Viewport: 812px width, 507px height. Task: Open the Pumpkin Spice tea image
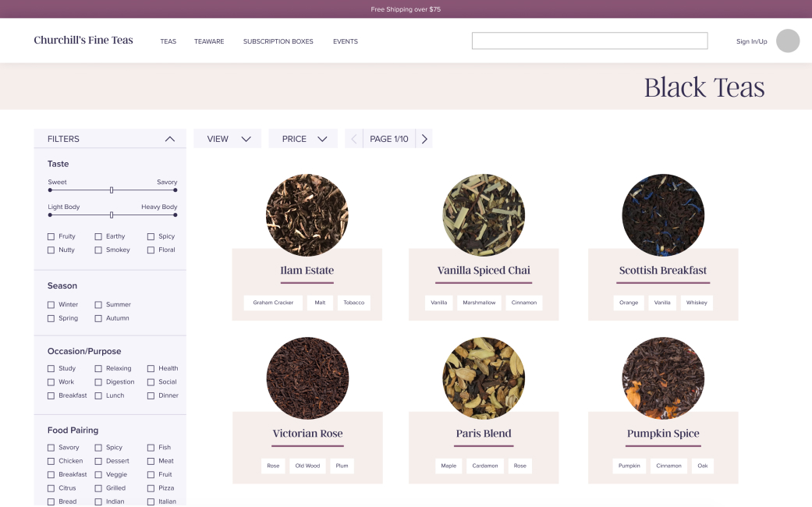click(x=663, y=378)
